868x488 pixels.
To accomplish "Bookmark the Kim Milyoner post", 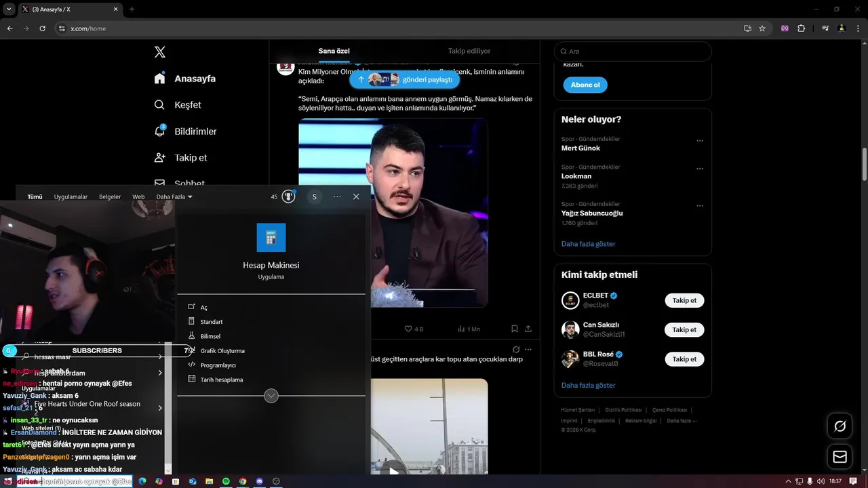I will 514,329.
